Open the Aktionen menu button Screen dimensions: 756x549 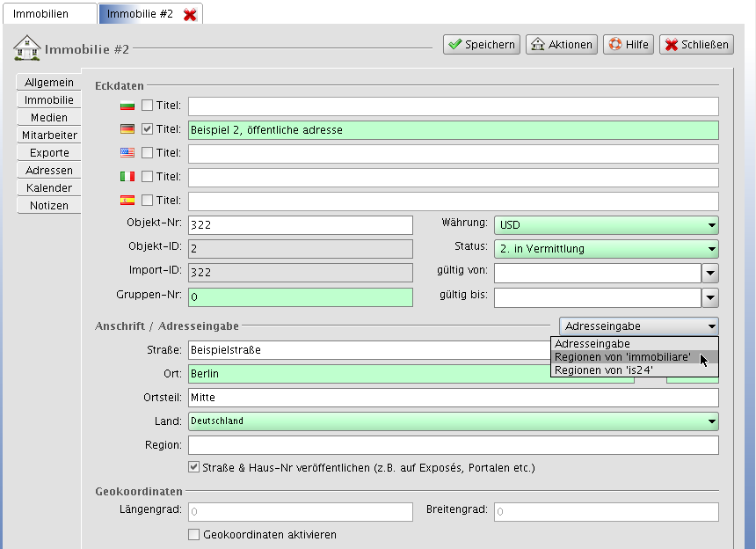(562, 45)
